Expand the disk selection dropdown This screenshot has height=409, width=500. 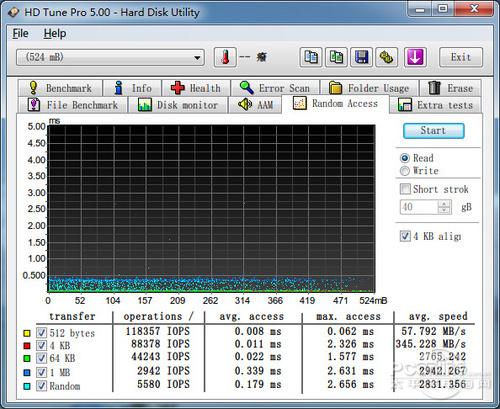[197, 58]
